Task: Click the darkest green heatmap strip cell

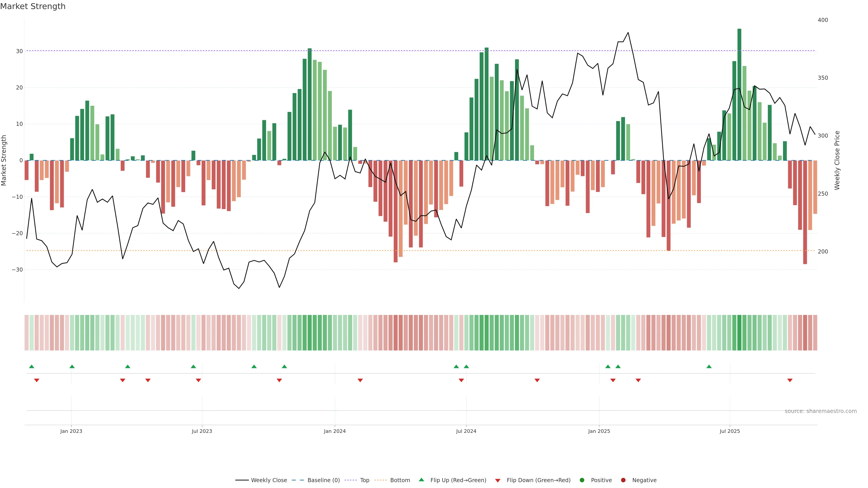Action: (739, 332)
